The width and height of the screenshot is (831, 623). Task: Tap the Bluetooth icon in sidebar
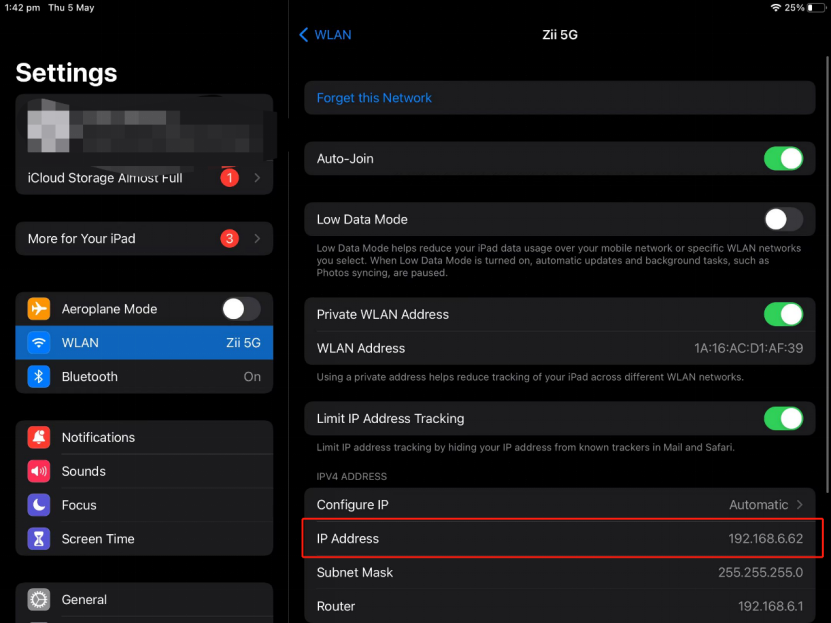[x=39, y=377]
